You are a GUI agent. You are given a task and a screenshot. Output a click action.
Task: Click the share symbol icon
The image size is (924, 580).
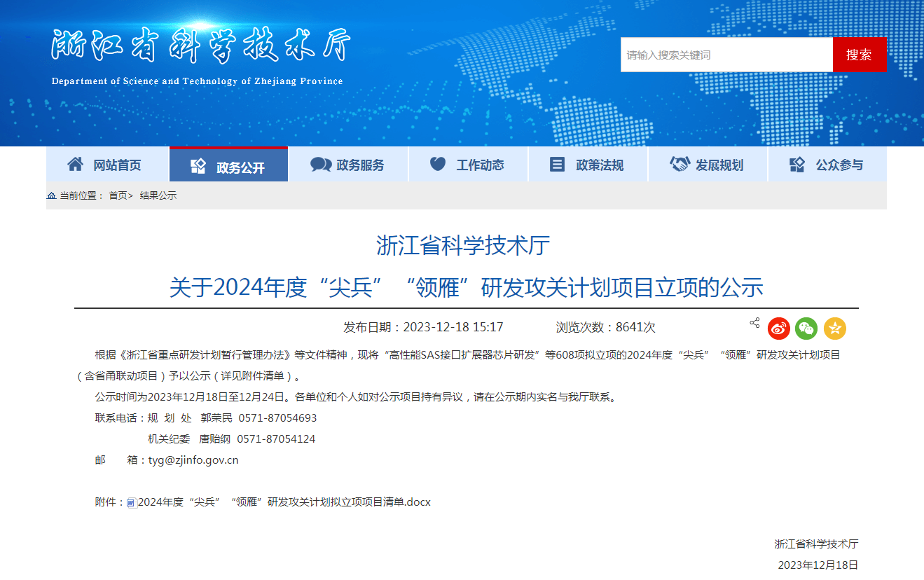754,323
